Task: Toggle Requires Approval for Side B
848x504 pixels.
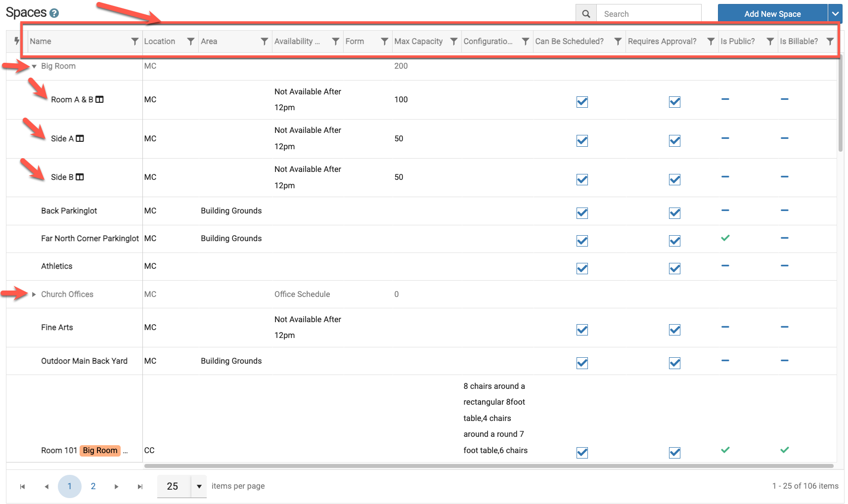Action: [x=675, y=179]
